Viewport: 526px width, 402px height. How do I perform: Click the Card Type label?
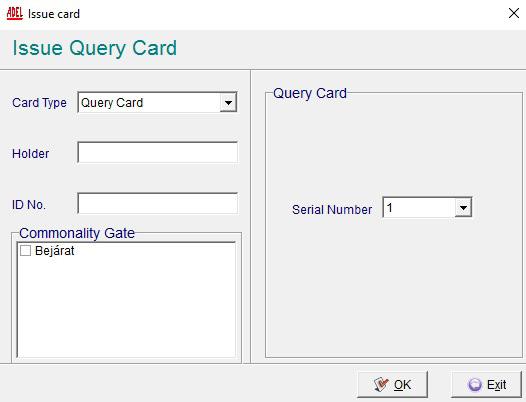point(39,103)
